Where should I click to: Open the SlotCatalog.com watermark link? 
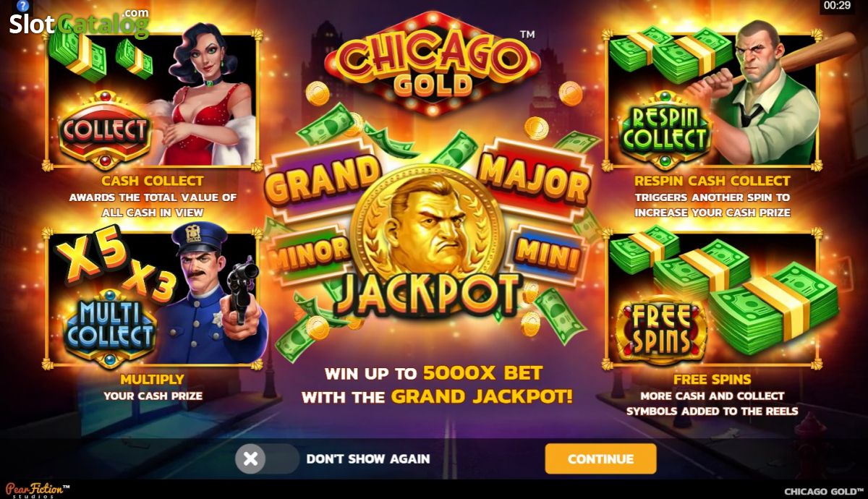(x=78, y=23)
